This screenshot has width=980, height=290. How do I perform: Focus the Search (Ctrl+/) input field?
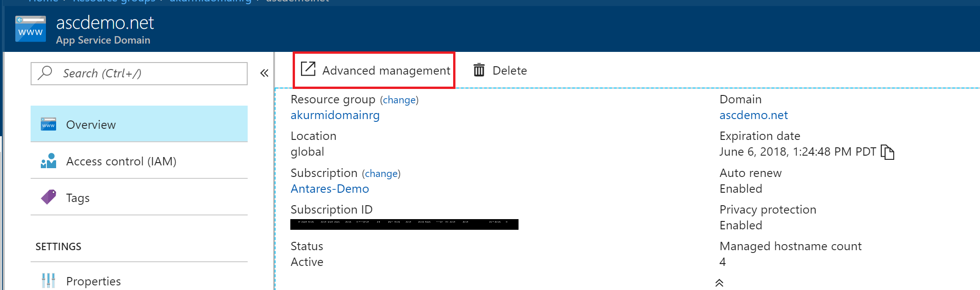148,73
